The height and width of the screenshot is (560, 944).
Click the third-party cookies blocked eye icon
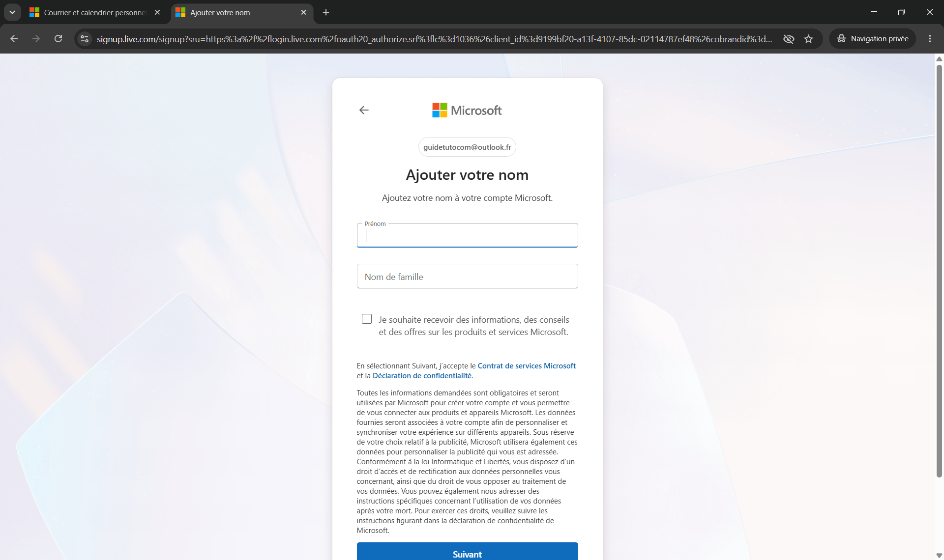coord(789,39)
